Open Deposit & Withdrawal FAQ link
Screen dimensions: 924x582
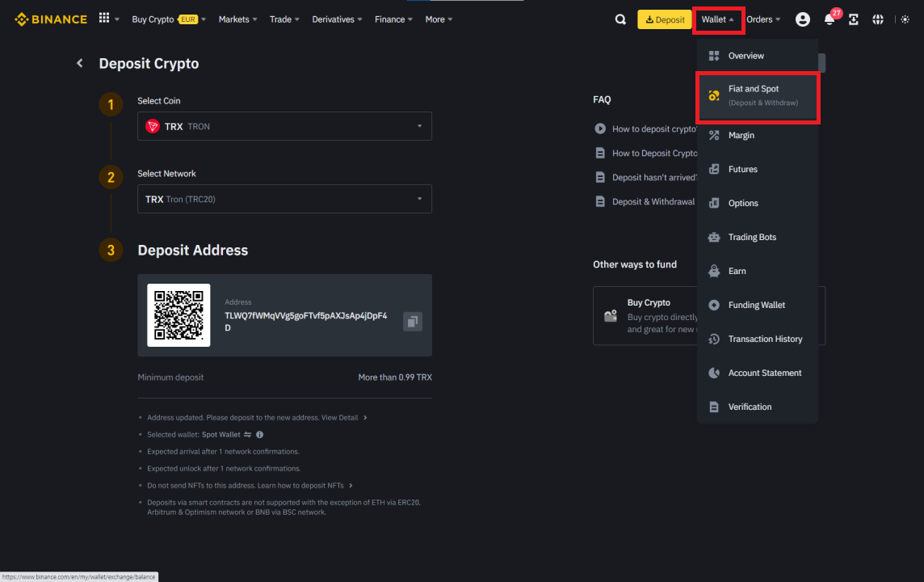pyautogui.click(x=653, y=201)
